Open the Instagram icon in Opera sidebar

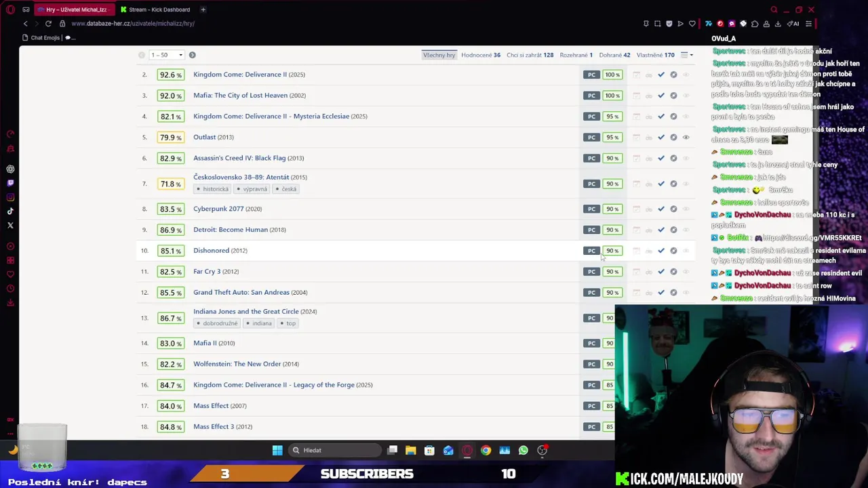tap(10, 197)
